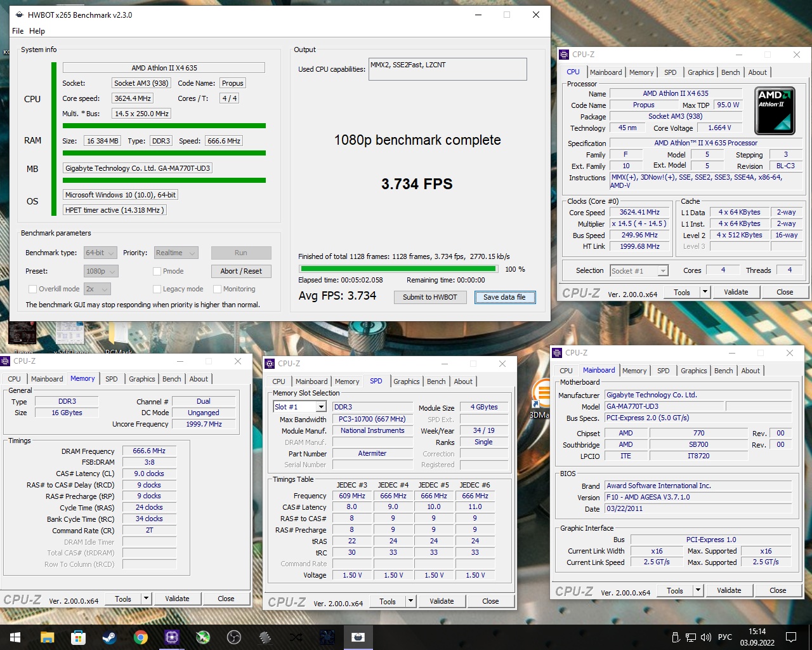The height and width of the screenshot is (650, 812).
Task: Click the AMD Athlon II X4 635 system info field
Action: (x=164, y=68)
